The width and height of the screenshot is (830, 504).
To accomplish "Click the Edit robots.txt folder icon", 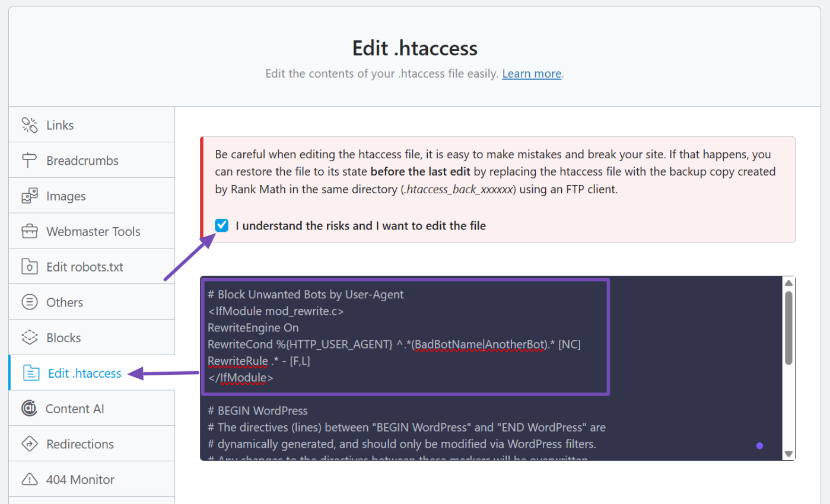I will 30,267.
